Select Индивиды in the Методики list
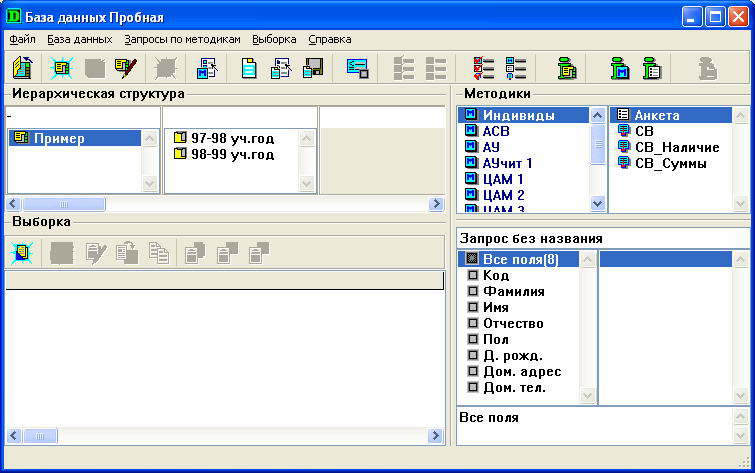This screenshot has height=473, width=755. click(x=523, y=115)
